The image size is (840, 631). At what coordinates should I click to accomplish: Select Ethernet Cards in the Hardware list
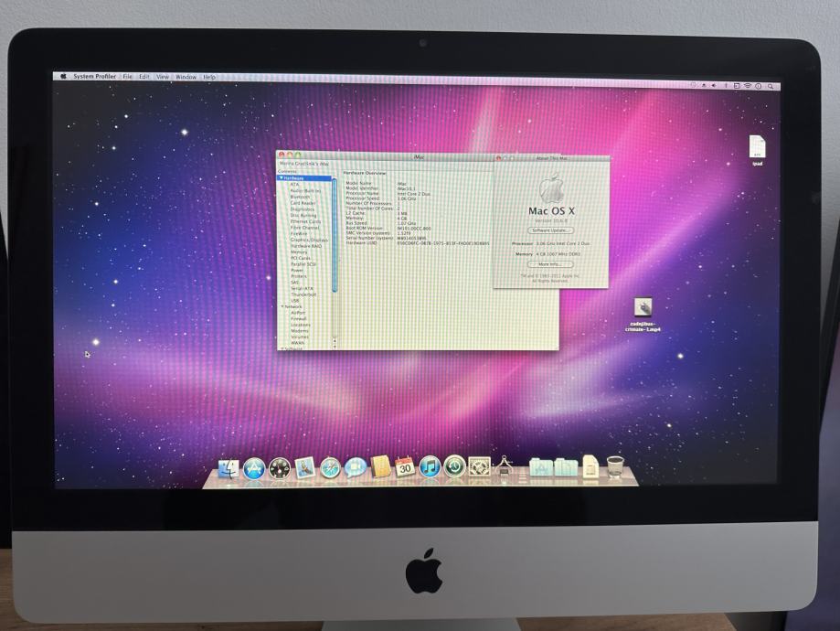(x=305, y=221)
